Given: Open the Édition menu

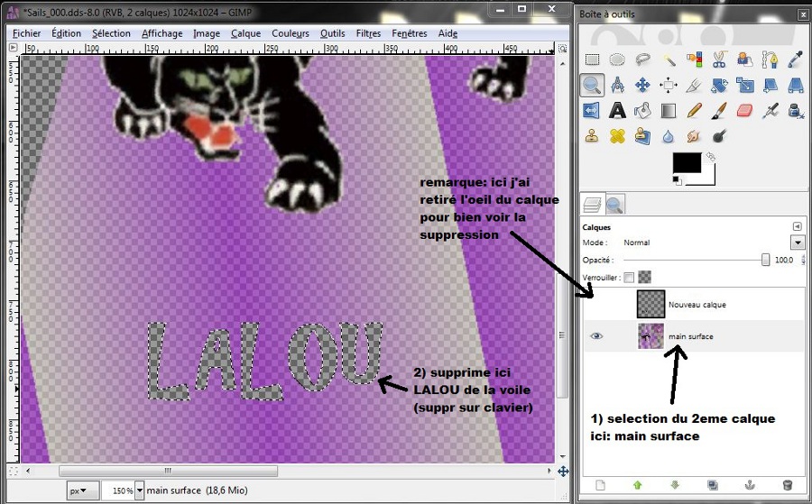Looking at the screenshot, I should pyautogui.click(x=66, y=33).
